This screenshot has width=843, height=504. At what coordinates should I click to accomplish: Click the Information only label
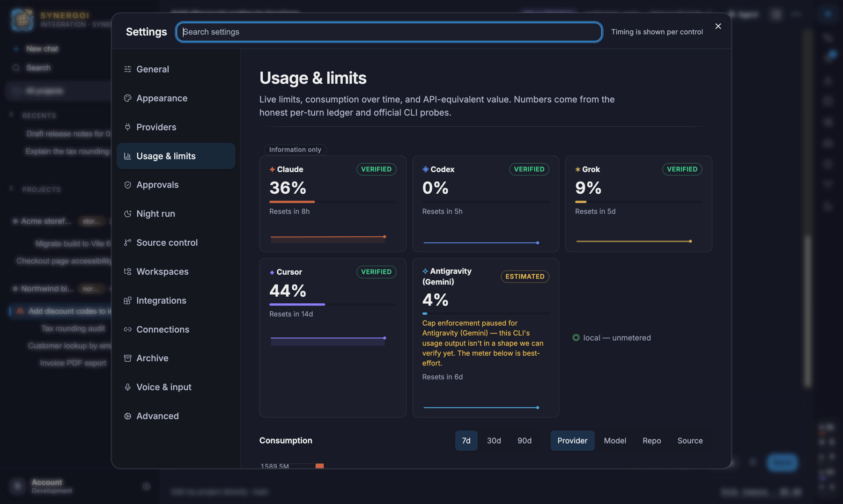pyautogui.click(x=295, y=150)
